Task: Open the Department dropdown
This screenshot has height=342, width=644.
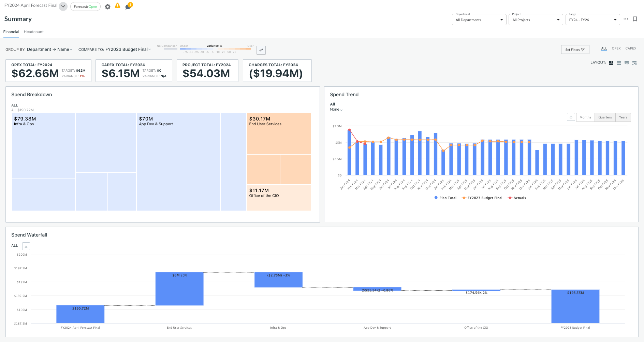Action: tap(479, 20)
